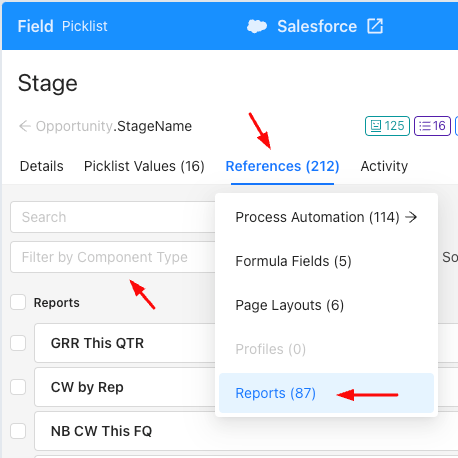
Task: Click the Opportunity breadcrumb link
Action: click(x=74, y=126)
